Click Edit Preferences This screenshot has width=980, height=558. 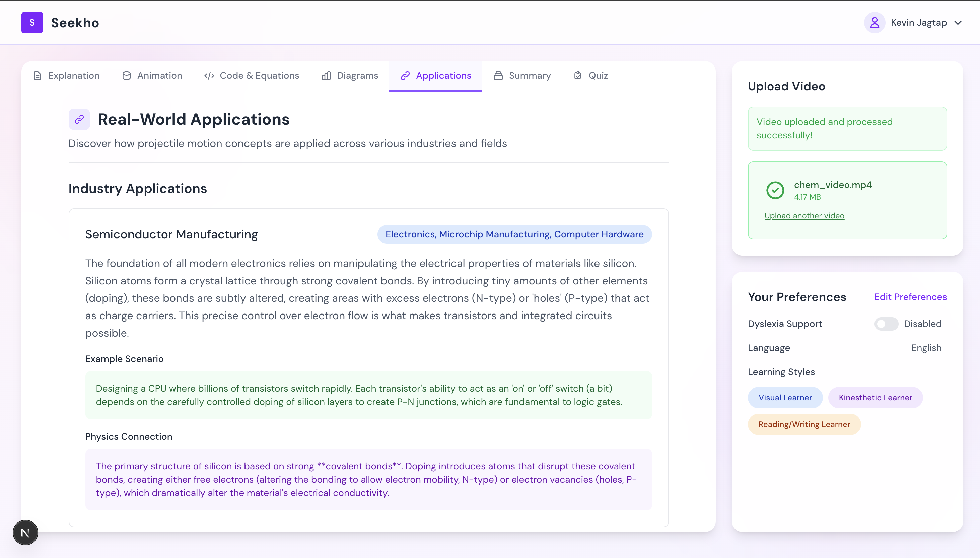click(x=910, y=297)
